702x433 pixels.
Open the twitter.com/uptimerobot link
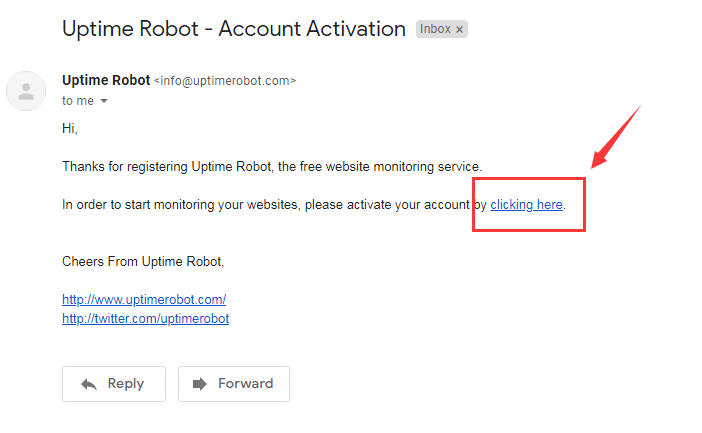pyautogui.click(x=145, y=319)
